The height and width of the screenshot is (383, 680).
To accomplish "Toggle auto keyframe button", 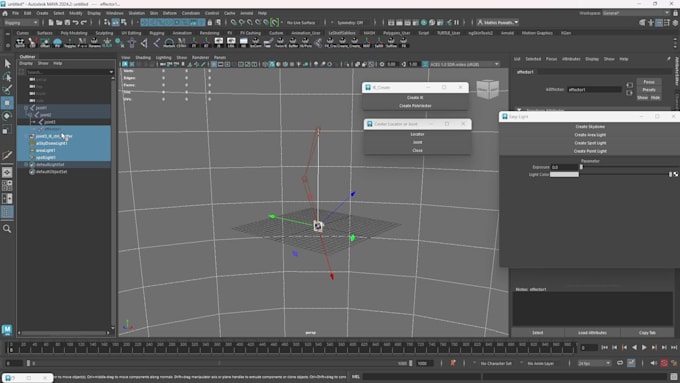I will 664,363.
